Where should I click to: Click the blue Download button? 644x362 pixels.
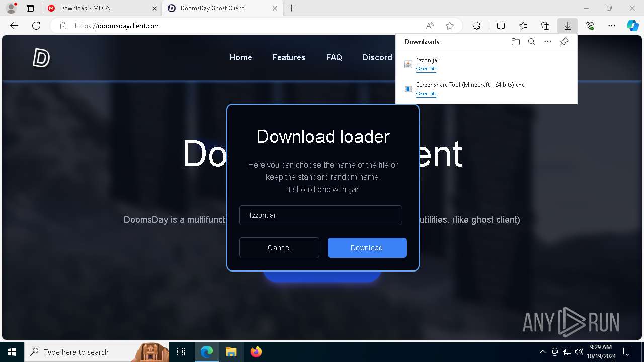[367, 248]
